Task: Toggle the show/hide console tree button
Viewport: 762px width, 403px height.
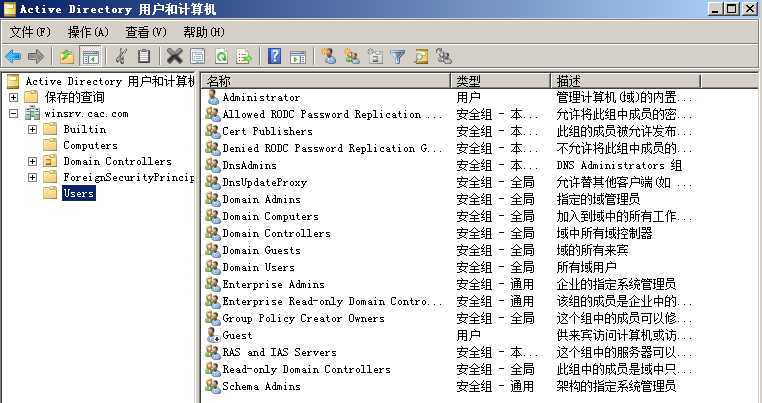Action: [90, 56]
